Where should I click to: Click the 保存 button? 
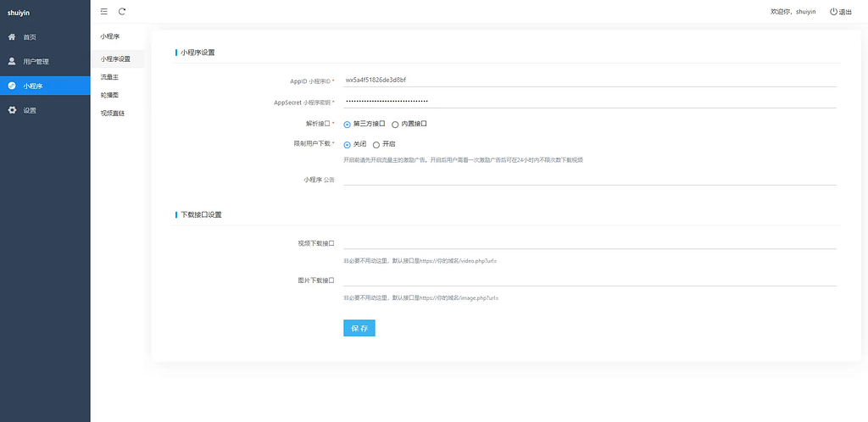click(x=359, y=328)
